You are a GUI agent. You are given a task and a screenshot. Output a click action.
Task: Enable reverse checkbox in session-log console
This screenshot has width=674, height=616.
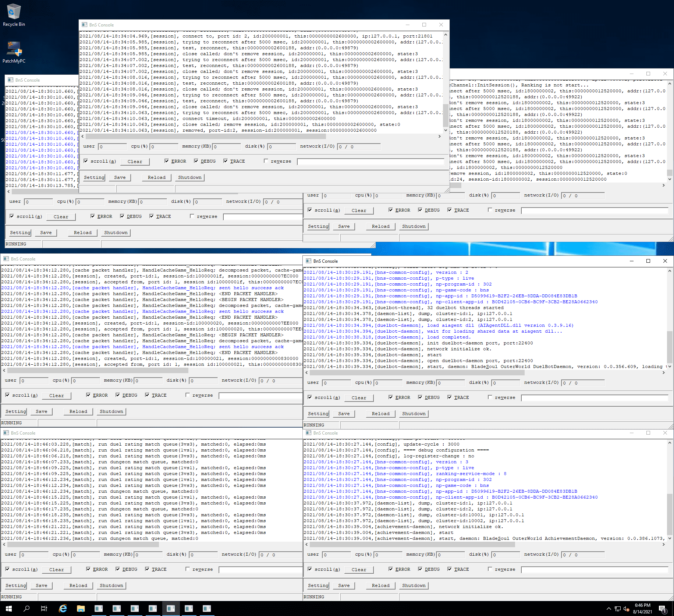tap(266, 161)
